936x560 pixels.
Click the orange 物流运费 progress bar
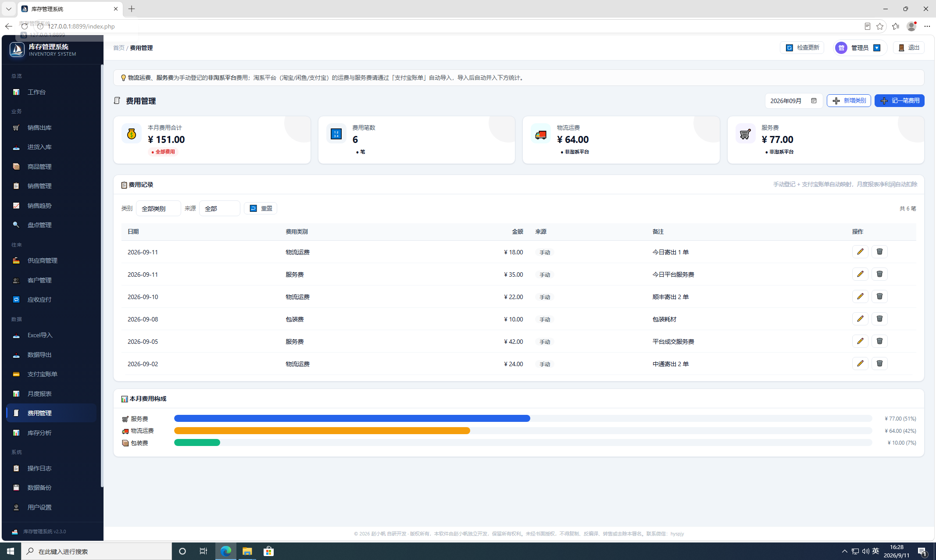322,431
